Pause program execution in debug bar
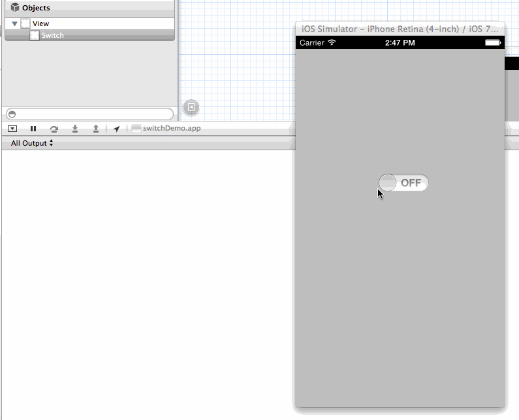This screenshot has width=519, height=420. click(x=33, y=129)
